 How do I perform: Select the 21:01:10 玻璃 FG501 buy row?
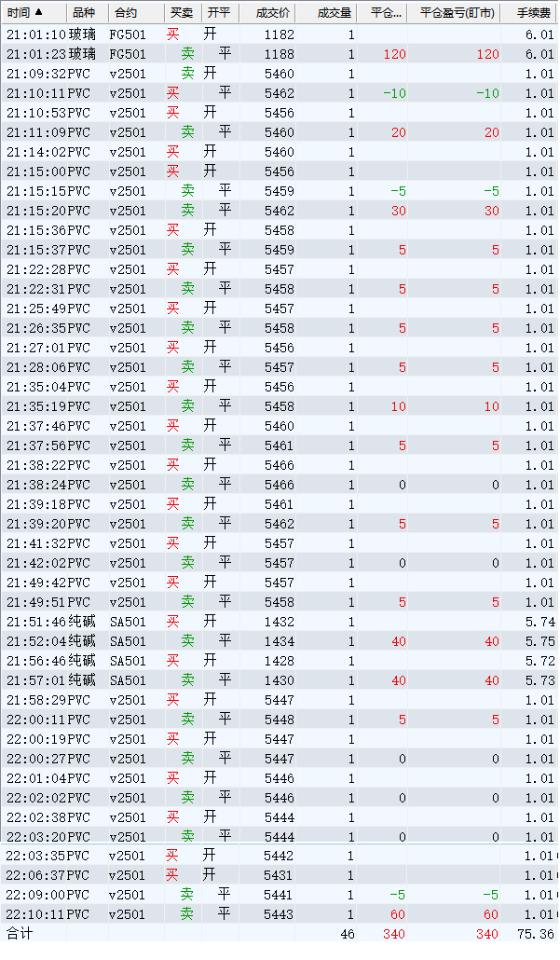[x=280, y=34]
